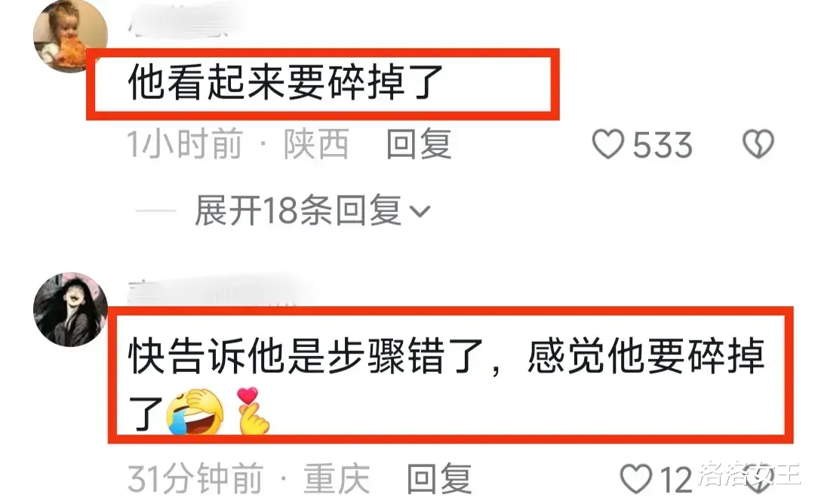The width and height of the screenshot is (815, 504).
Task: Open the toddler-eating-pizza avatar profile
Action: point(70,35)
